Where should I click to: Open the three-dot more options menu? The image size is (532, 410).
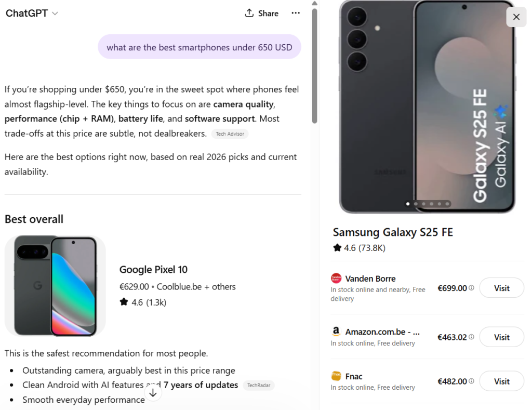coord(296,14)
